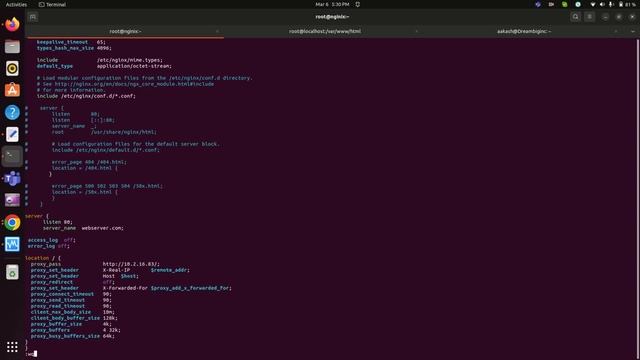Open the Trash in dock
640x360 pixels.
[12, 272]
